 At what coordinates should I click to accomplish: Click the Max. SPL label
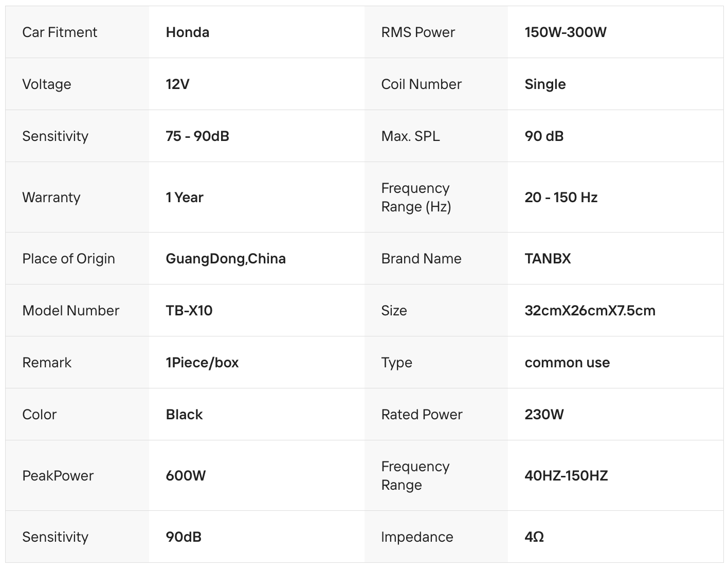coord(410,136)
